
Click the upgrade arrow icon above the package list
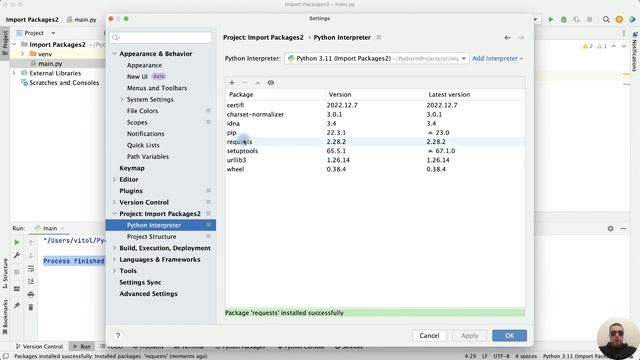pyautogui.click(x=258, y=83)
